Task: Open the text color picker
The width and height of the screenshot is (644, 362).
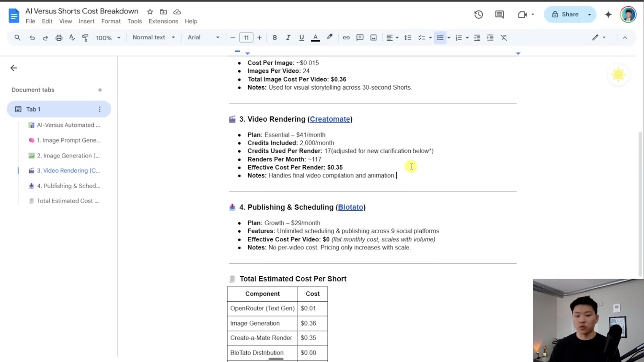Action: (315, 37)
